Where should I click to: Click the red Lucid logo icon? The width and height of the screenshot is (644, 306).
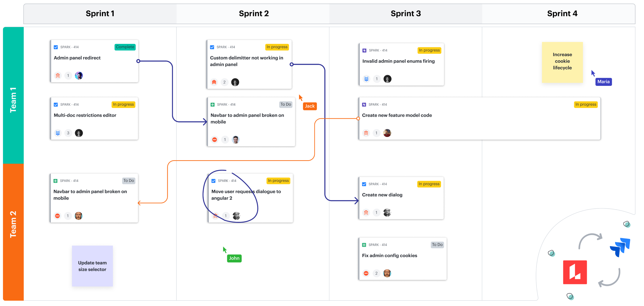coord(575,272)
